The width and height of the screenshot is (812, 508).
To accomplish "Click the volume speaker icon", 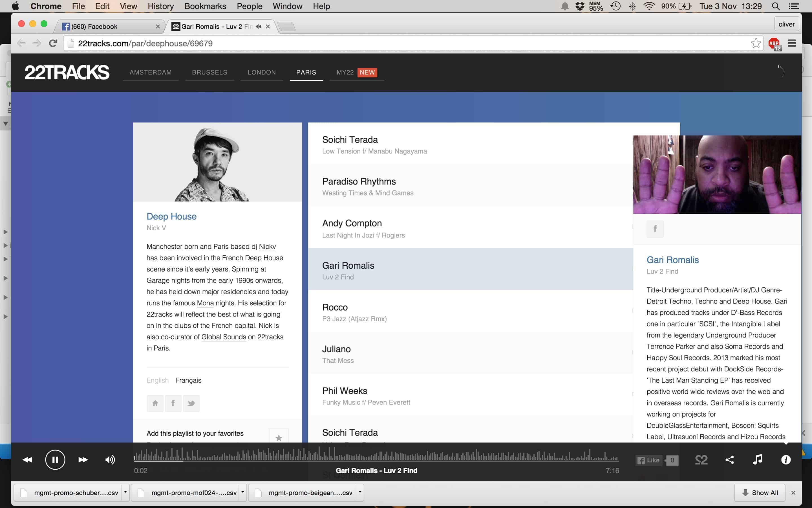I will tap(110, 460).
